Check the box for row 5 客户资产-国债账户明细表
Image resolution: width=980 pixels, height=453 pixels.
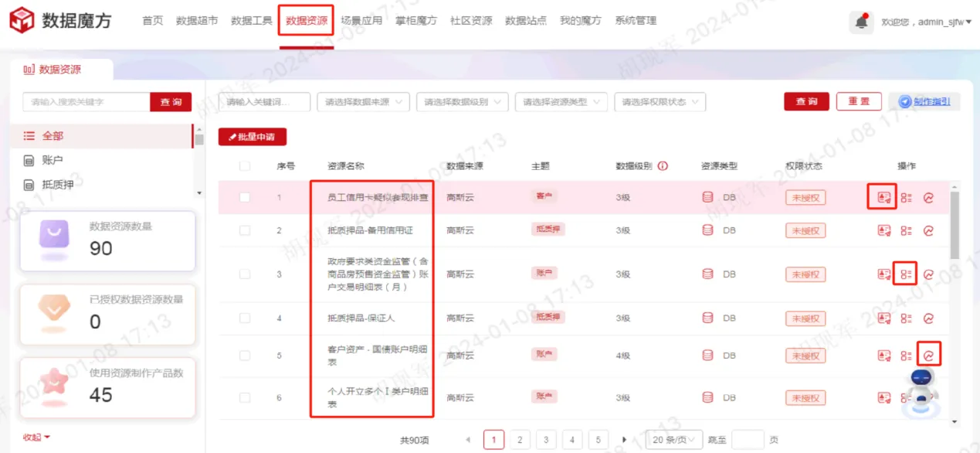245,356
